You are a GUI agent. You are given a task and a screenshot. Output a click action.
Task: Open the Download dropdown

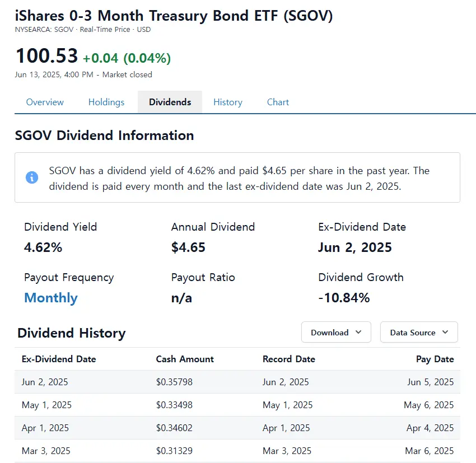click(336, 332)
